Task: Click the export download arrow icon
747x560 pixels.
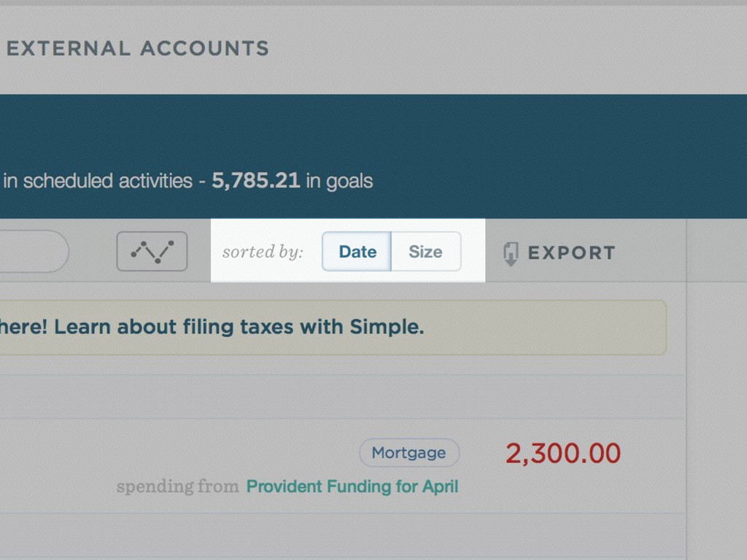Action: pyautogui.click(x=511, y=253)
